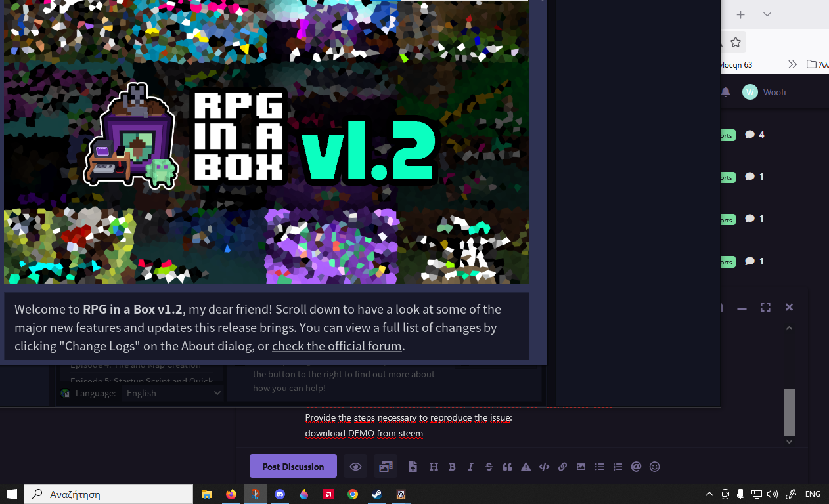Insert a code block in the composer
Image resolution: width=829 pixels, height=504 pixels.
click(x=544, y=467)
